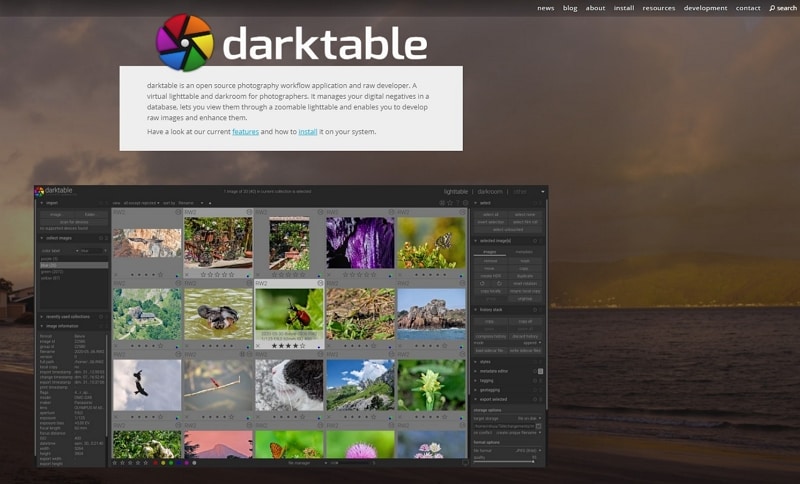Viewport: 800px width, 484px height.
Task: Follow the 'features' link in the description
Action: tap(245, 132)
